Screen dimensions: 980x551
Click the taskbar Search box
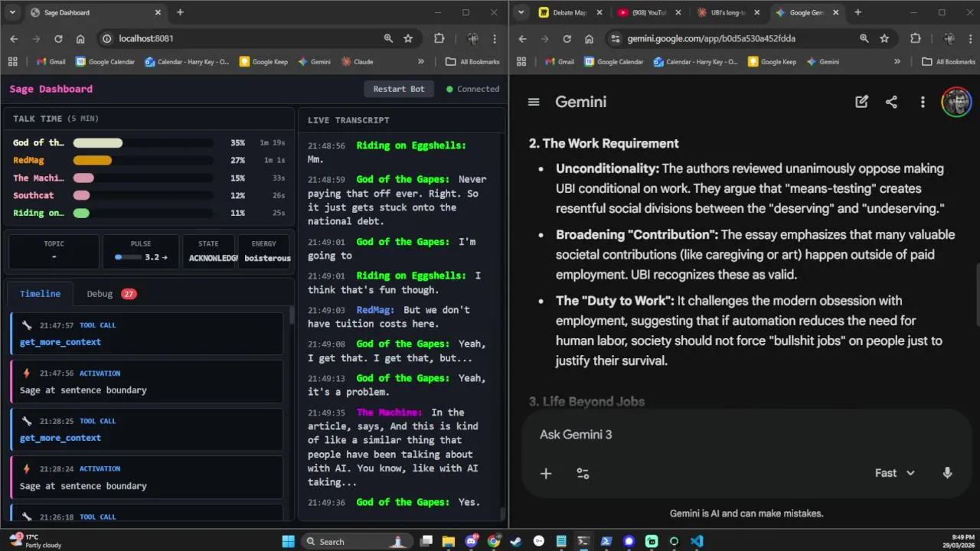pyautogui.click(x=356, y=541)
